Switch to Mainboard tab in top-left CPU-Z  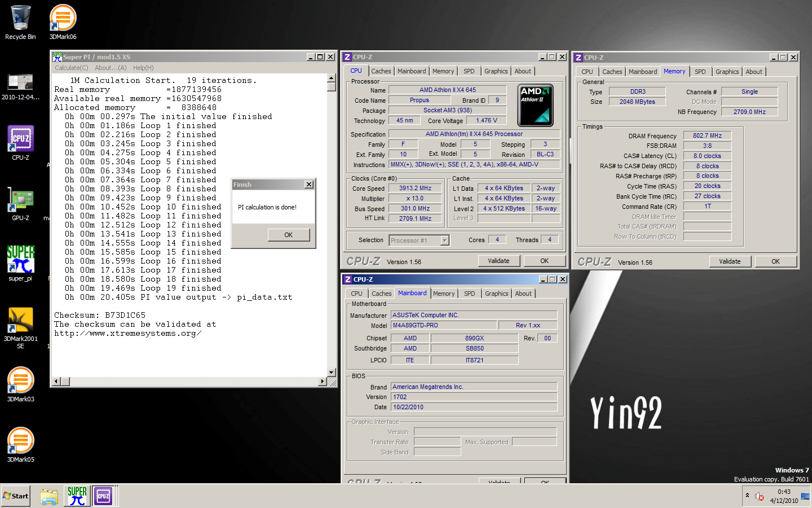tap(412, 71)
